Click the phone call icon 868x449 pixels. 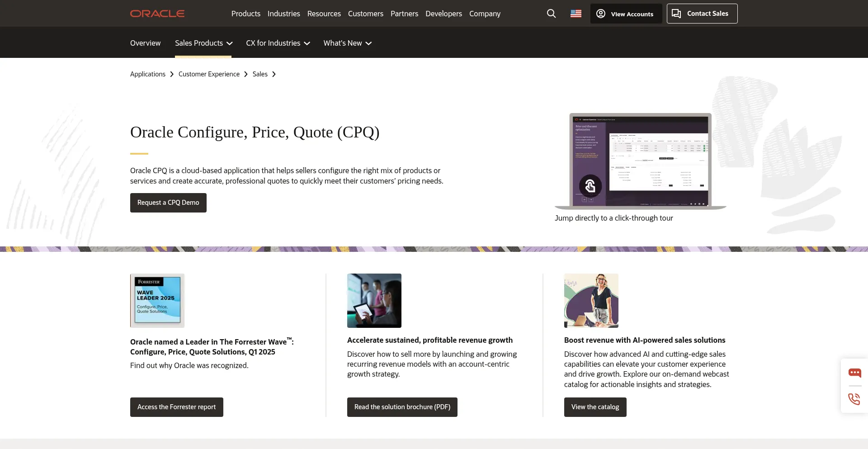coord(854,399)
